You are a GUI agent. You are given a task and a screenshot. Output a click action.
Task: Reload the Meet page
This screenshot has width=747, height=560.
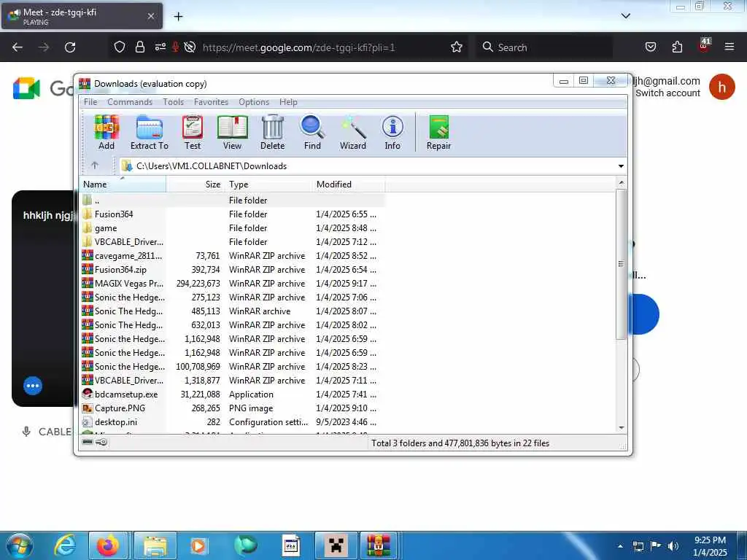pyautogui.click(x=70, y=47)
